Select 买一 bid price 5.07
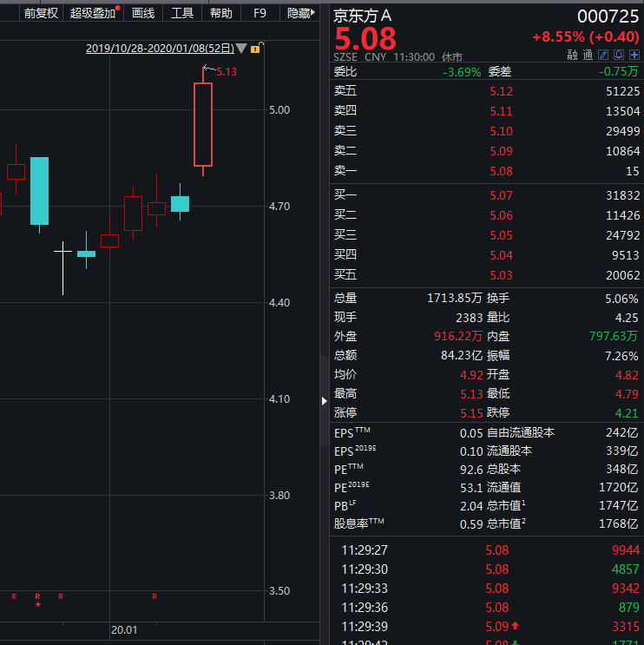The height and width of the screenshot is (645, 644). 501,195
